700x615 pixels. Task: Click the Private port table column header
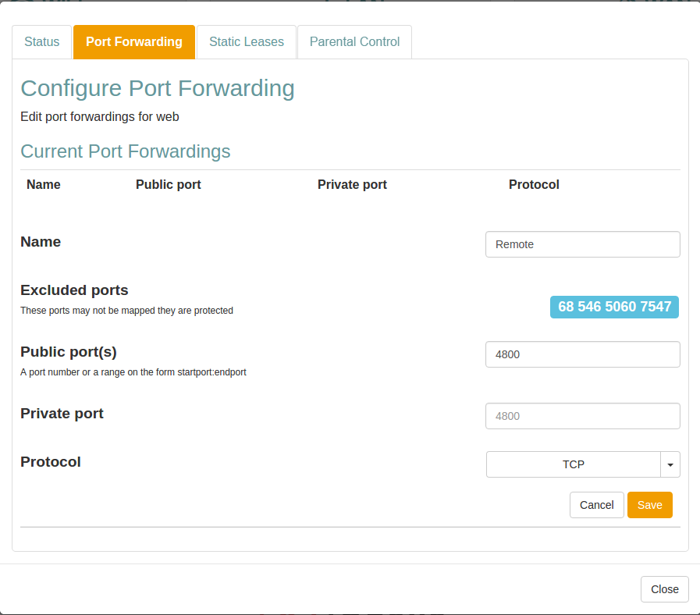pos(352,185)
